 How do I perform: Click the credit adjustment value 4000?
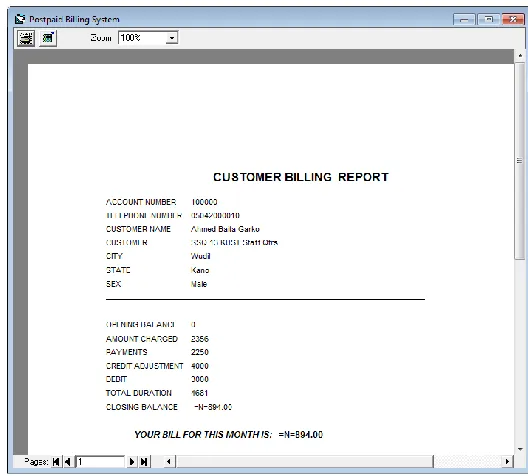(200, 366)
